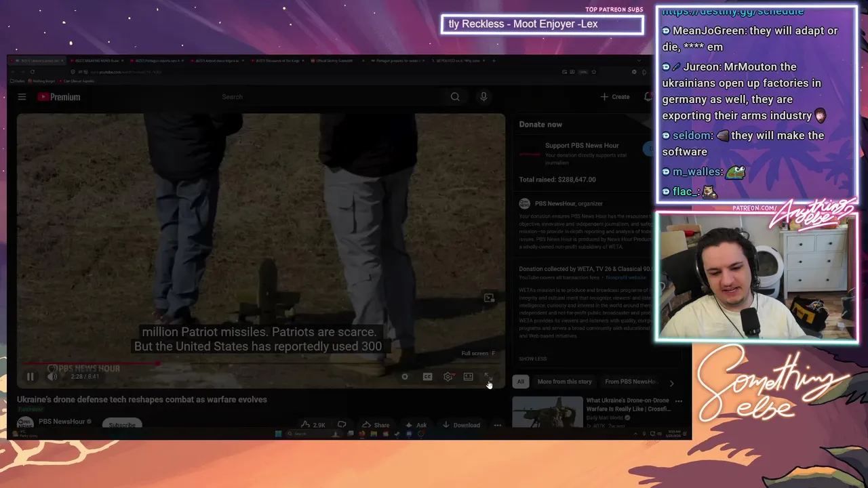This screenshot has width=868, height=488.
Task: Toggle autoplay switch in player
Action: [405, 377]
